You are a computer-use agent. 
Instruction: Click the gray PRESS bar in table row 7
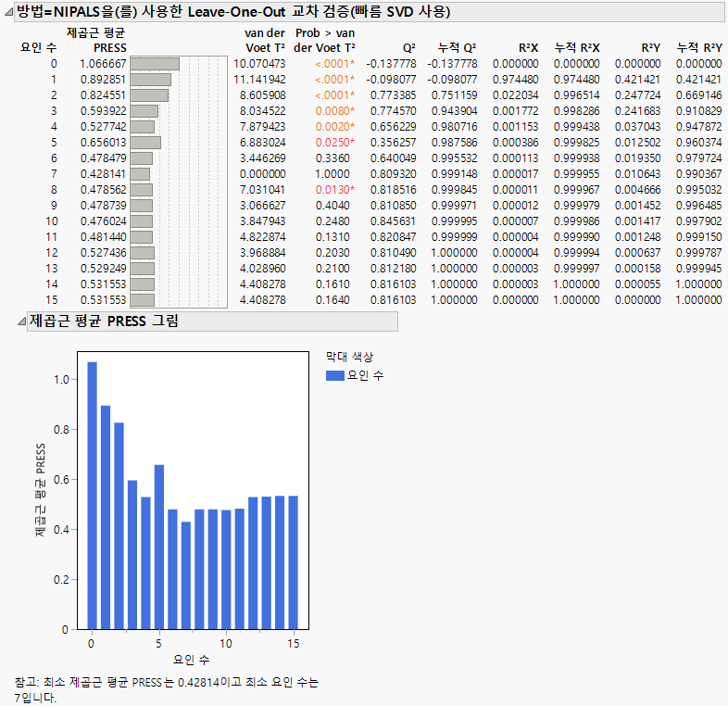point(140,173)
